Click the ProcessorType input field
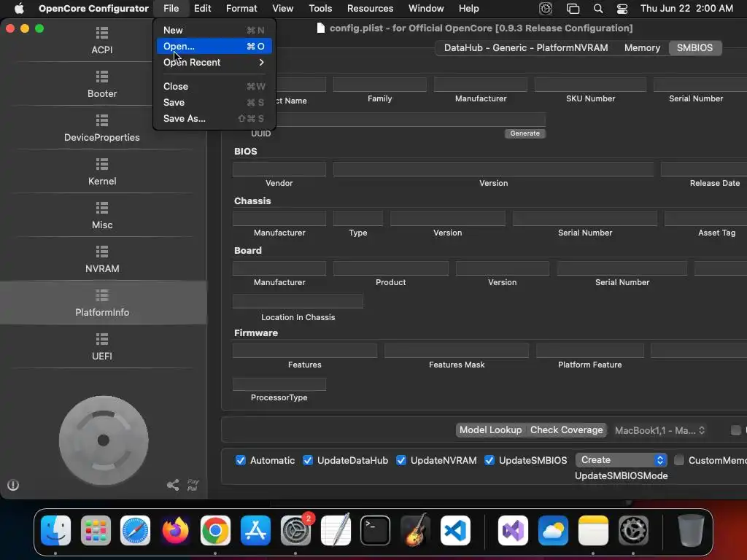 coord(279,384)
